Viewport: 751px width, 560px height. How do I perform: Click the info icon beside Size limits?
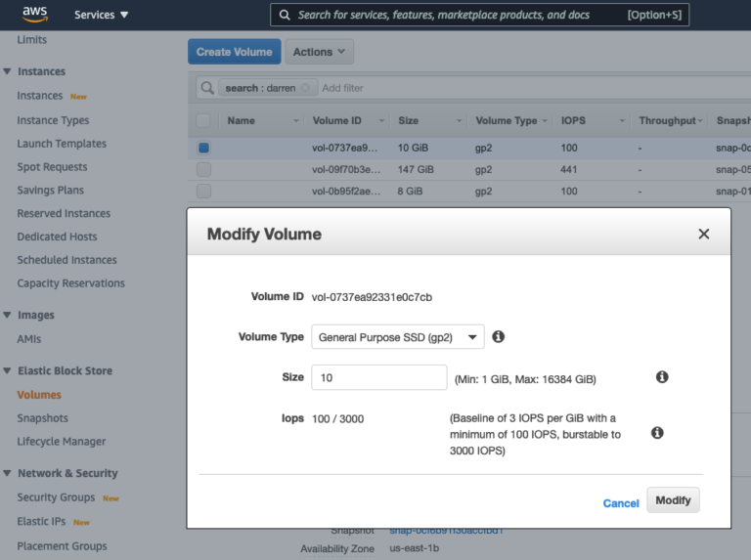662,377
